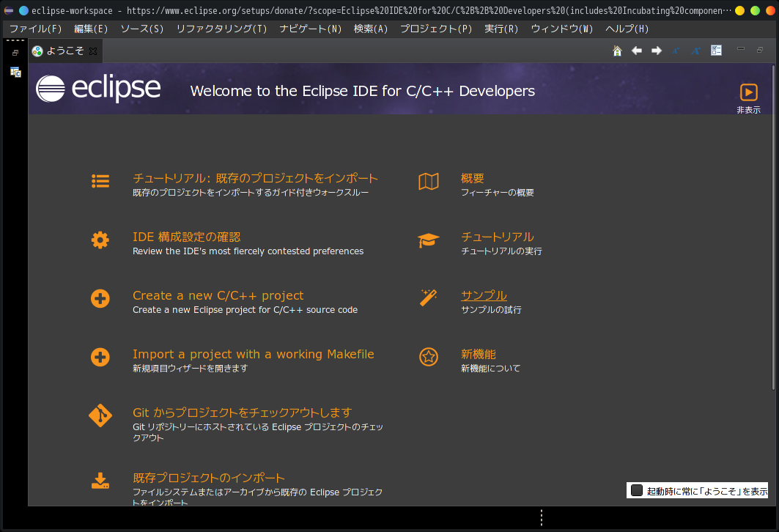Click the restore icon in left trim bar

[x=15, y=53]
